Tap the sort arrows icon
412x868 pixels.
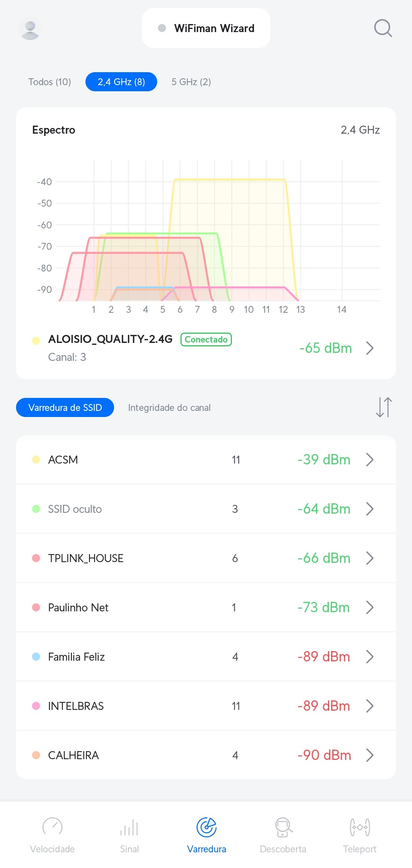384,407
